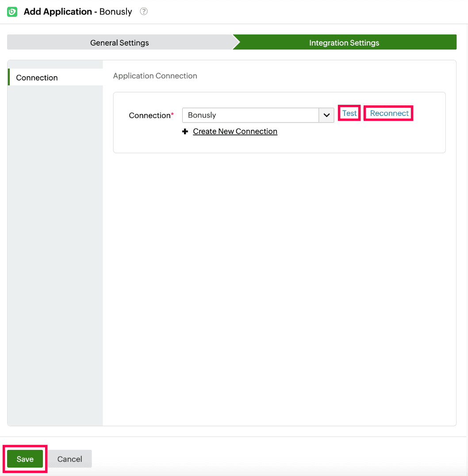Open Create New Connection link
This screenshot has height=476, width=468.
coord(235,131)
